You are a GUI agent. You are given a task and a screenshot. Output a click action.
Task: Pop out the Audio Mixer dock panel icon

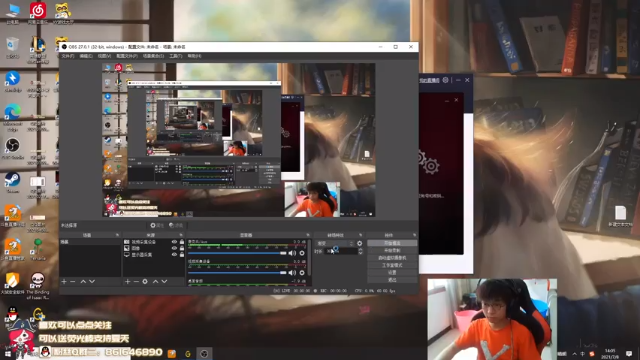308,235
